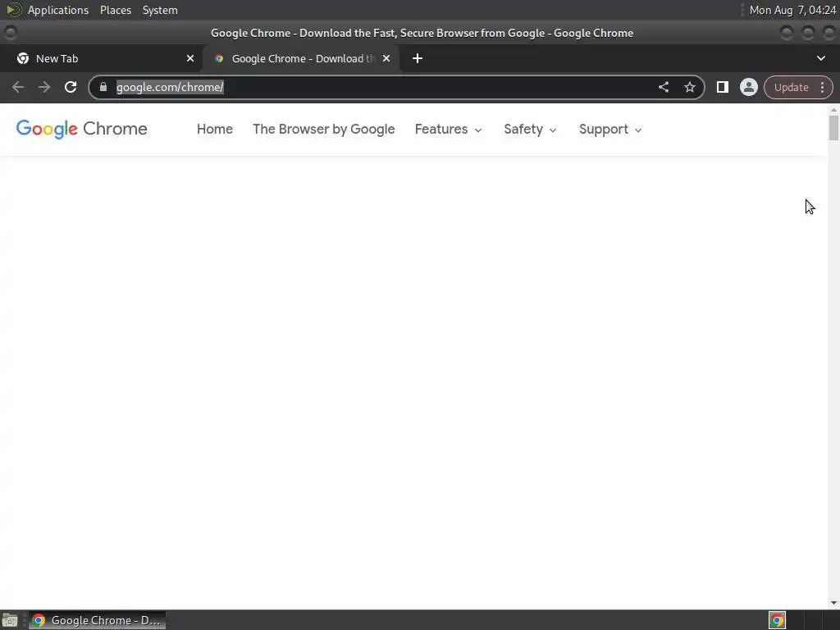This screenshot has width=840, height=630.
Task: Expand the Features dropdown menu
Action: click(449, 129)
